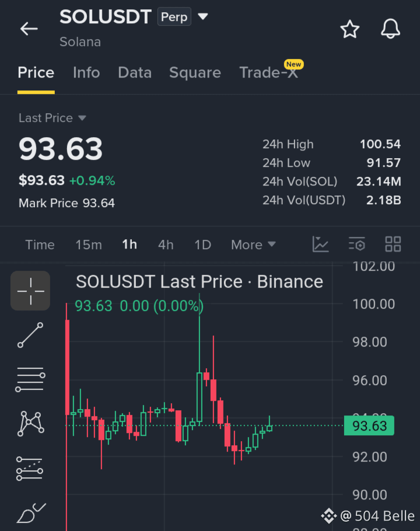This screenshot has width=420, height=531.
Task: Tap the +0.94% change text
Action: [92, 180]
